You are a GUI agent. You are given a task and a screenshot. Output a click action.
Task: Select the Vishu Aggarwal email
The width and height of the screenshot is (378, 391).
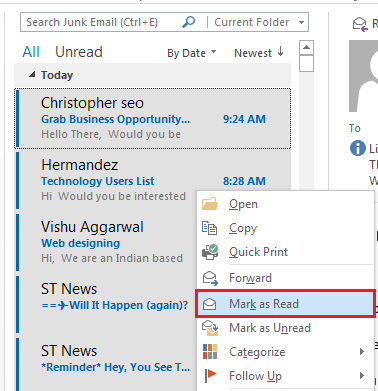(x=106, y=242)
